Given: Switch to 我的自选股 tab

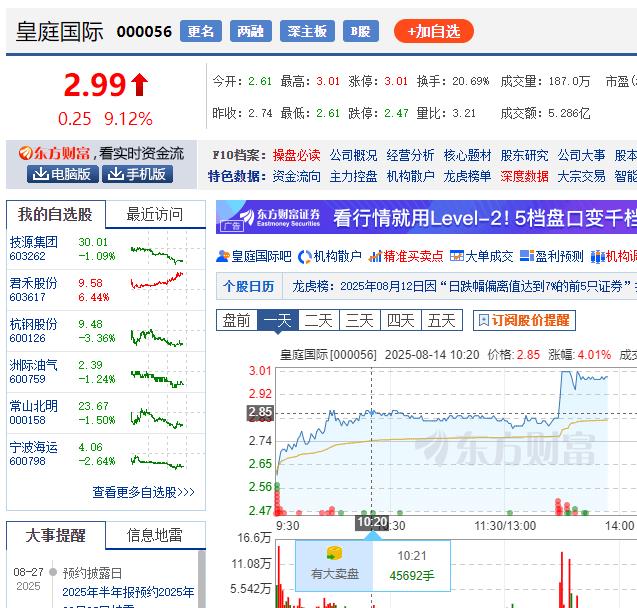Looking at the screenshot, I should 56,214.
